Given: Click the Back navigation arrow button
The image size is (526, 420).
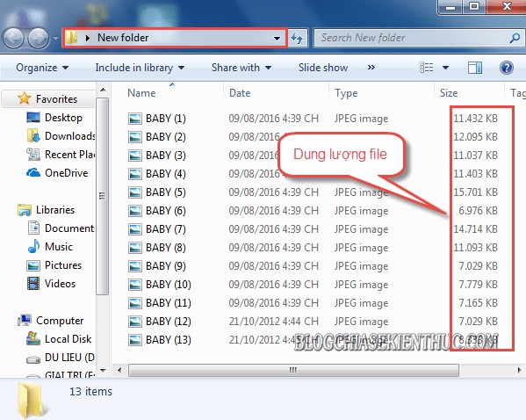Looking at the screenshot, I should click(x=13, y=39).
